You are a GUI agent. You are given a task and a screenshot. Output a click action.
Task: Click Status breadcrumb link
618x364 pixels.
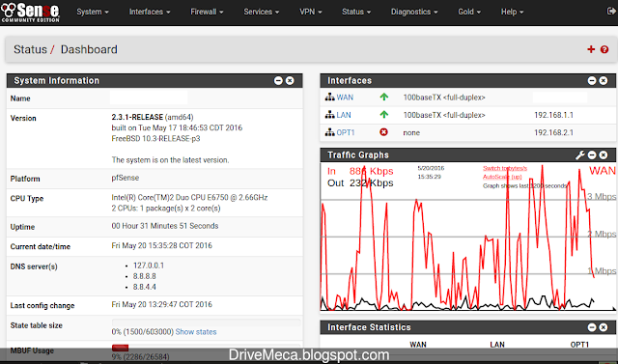pyautogui.click(x=30, y=49)
